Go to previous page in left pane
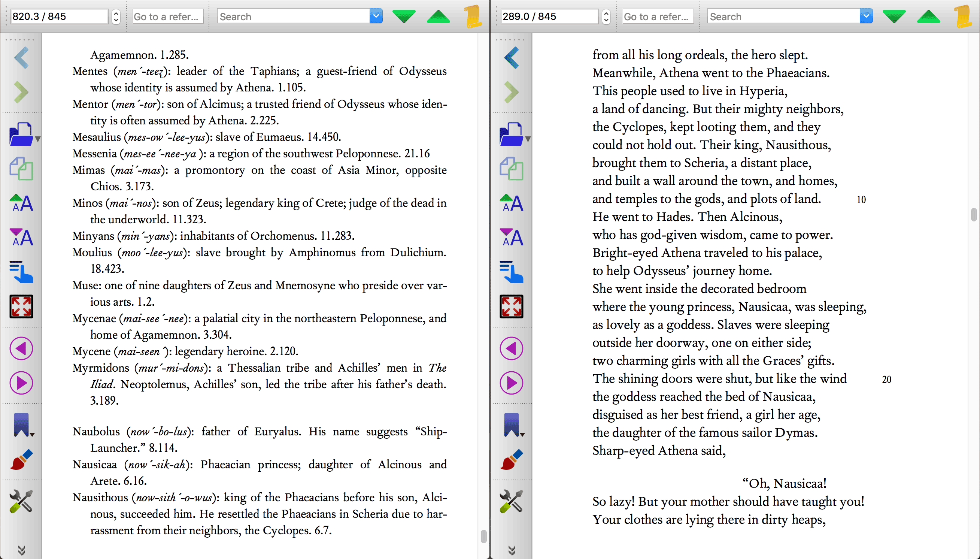 tap(21, 348)
